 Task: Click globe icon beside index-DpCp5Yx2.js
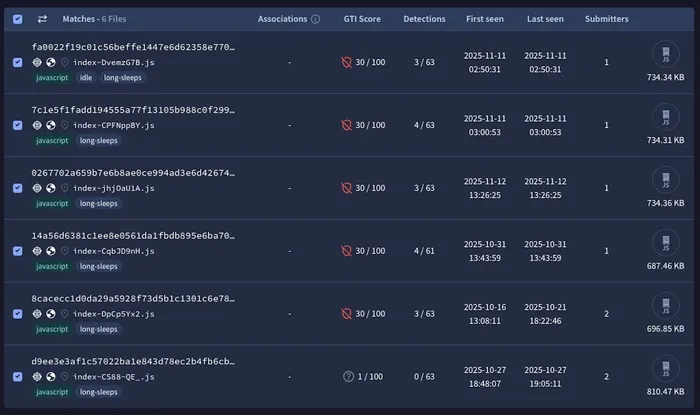51,314
